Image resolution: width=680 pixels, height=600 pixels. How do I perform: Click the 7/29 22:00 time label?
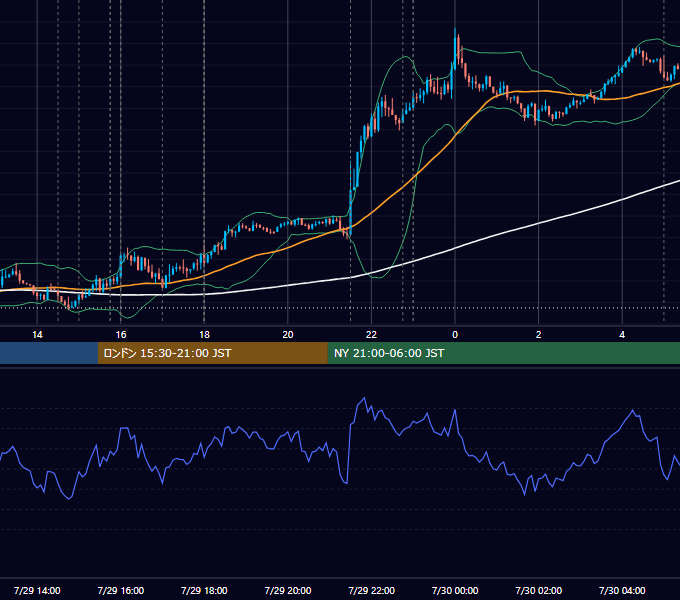pyautogui.click(x=371, y=590)
